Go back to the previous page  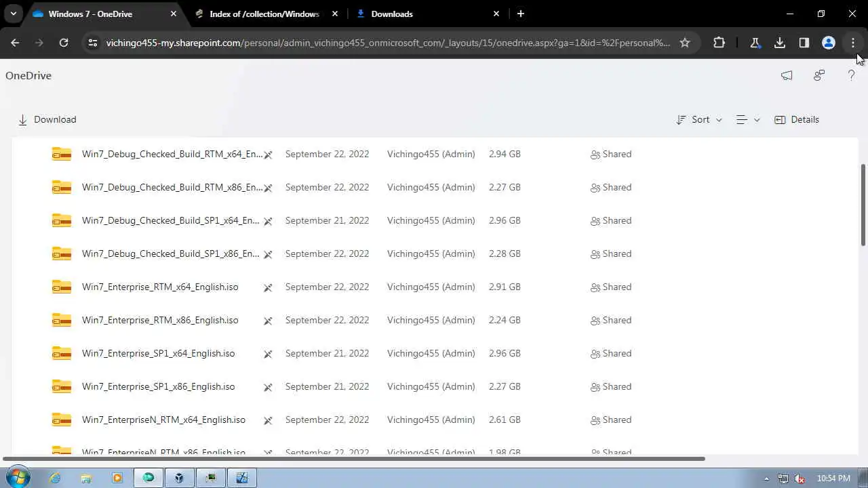(15, 43)
